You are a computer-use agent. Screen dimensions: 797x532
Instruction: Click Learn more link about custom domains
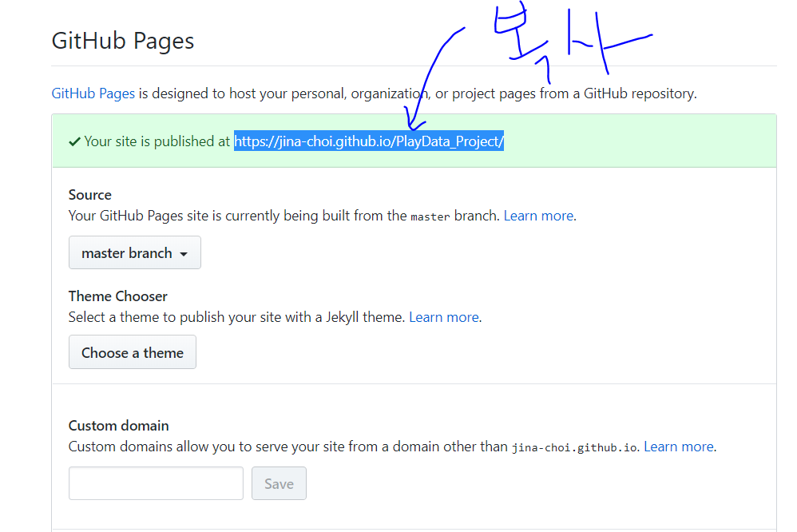click(x=679, y=446)
